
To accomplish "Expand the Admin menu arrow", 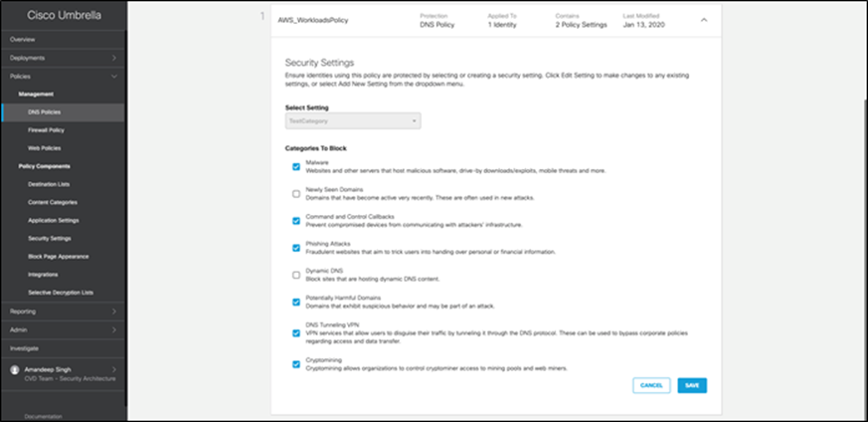I will click(114, 330).
